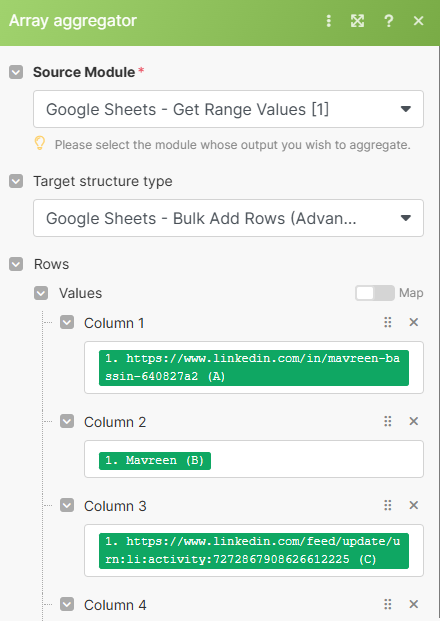The image size is (440, 621).
Task: Toggle the Map switch for Values
Action: [x=375, y=293]
